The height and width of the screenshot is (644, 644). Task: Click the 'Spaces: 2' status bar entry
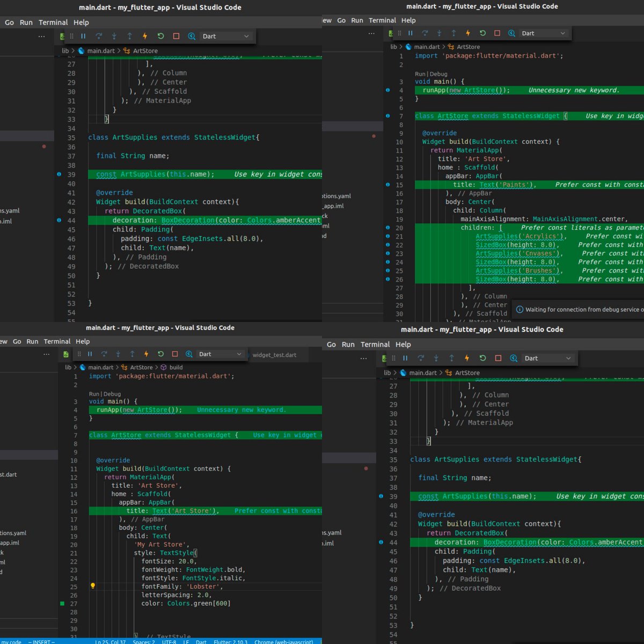coord(144,641)
